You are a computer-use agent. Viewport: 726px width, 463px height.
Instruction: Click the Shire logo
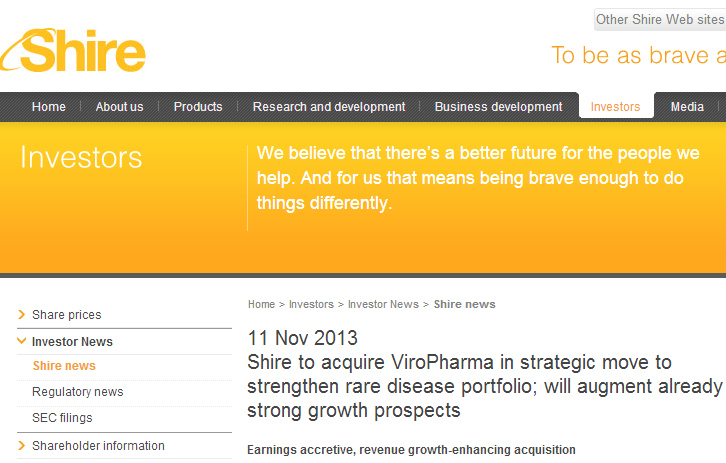click(75, 50)
